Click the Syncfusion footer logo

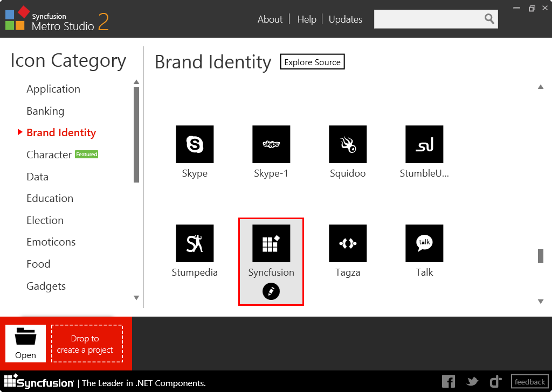(39, 381)
